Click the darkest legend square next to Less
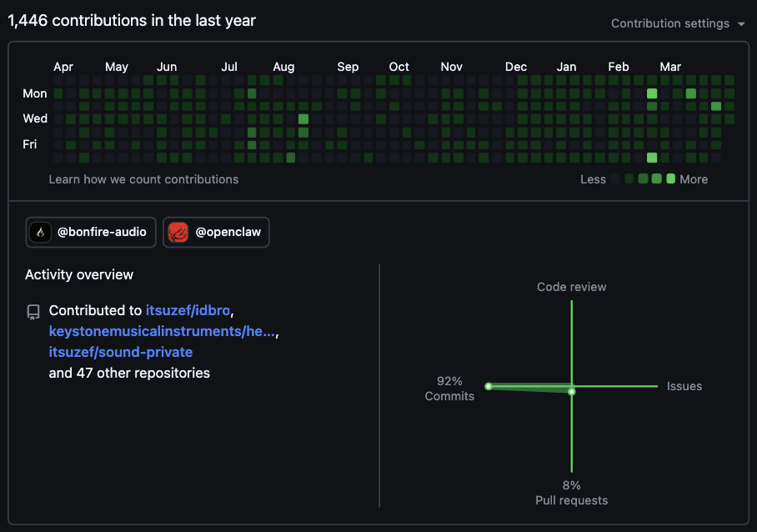This screenshot has height=532, width=757. (x=614, y=179)
